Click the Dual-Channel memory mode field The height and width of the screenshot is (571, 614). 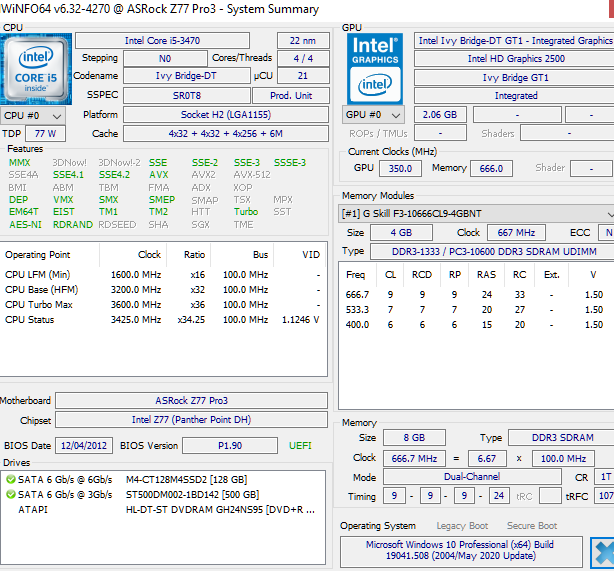coord(472,477)
